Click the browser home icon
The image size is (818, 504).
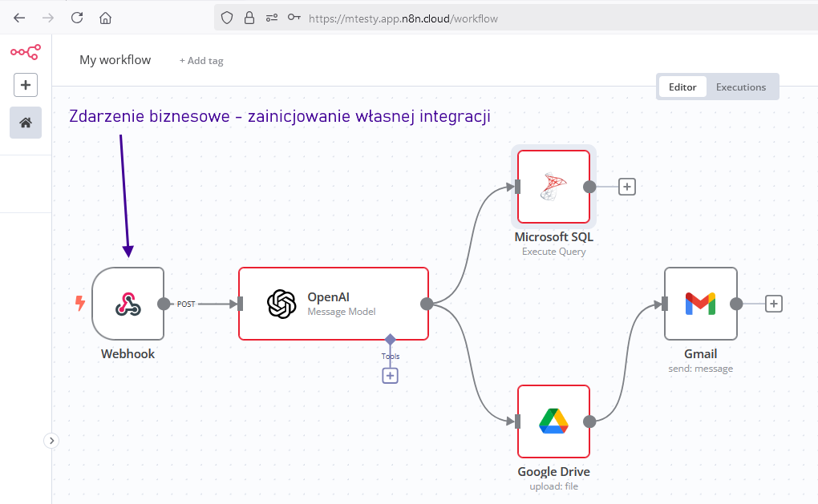tap(105, 18)
